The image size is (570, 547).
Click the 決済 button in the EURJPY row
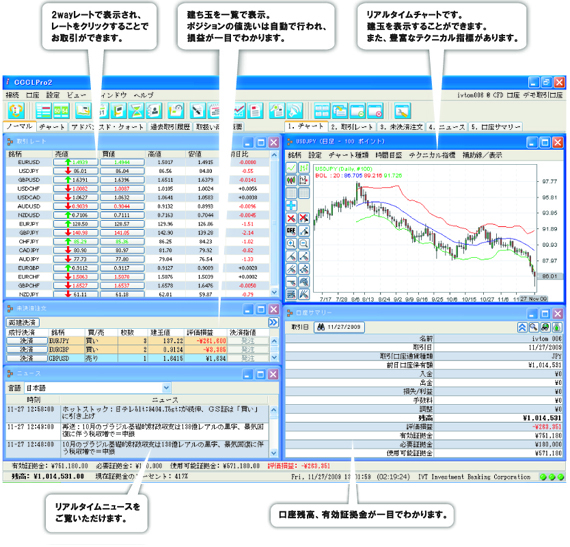point(27,341)
